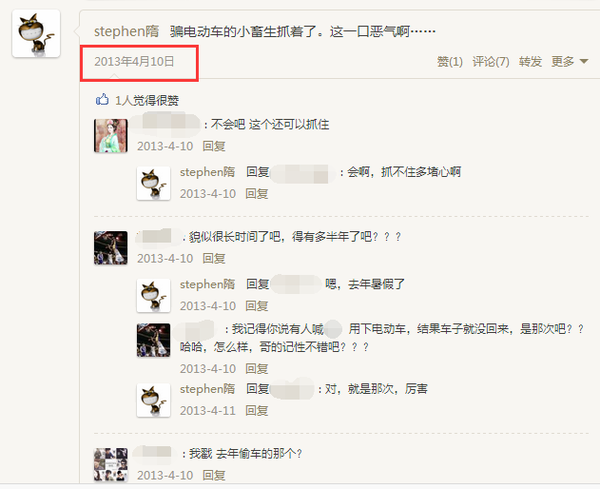Click the basketball avatar beside 我记得你说有人喊
600x489 pixels.
(153, 340)
